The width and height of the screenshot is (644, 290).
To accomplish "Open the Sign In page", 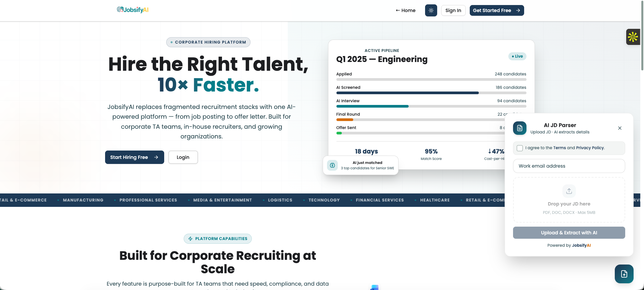I will tap(453, 10).
